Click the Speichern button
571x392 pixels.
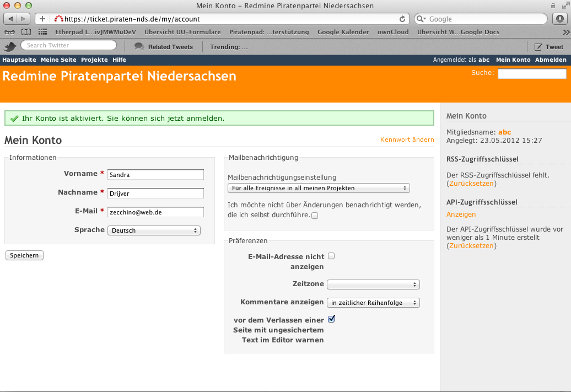(24, 255)
